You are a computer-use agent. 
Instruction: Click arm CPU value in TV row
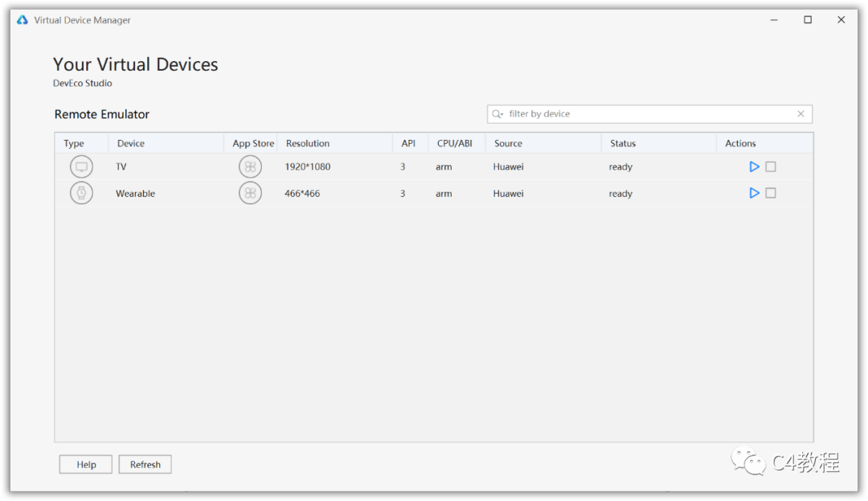tap(444, 166)
